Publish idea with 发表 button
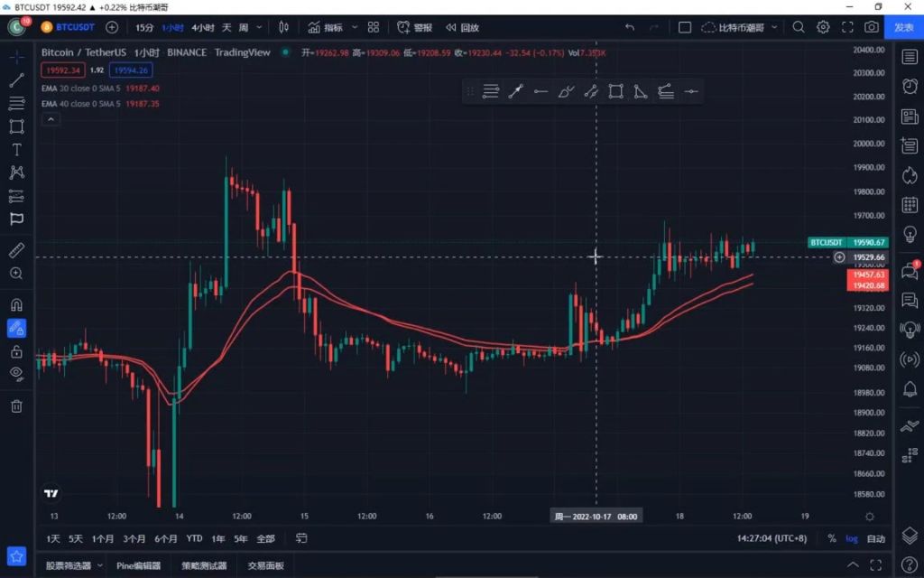The image size is (924, 578). click(904, 27)
